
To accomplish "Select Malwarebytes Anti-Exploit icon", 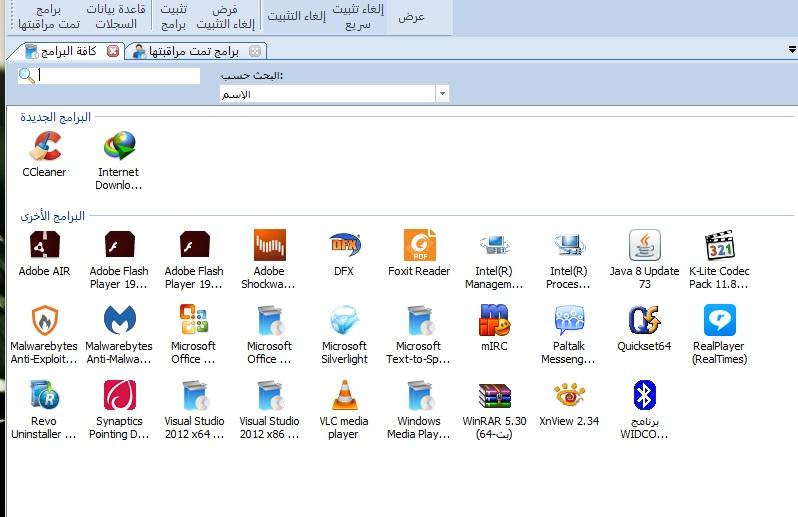I will pos(45,320).
